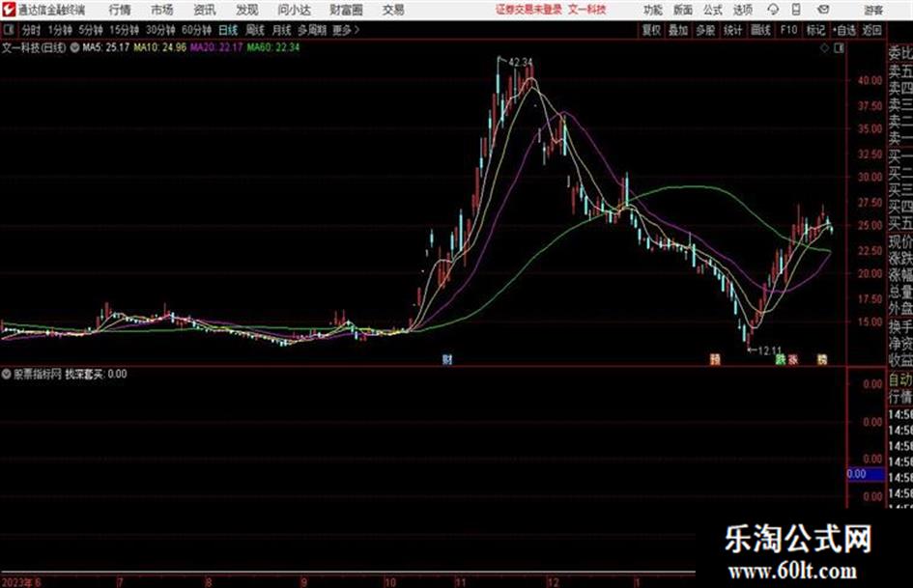The width and height of the screenshot is (913, 588).
Task: Click the 财 event marker under the chart
Action: [x=447, y=359]
